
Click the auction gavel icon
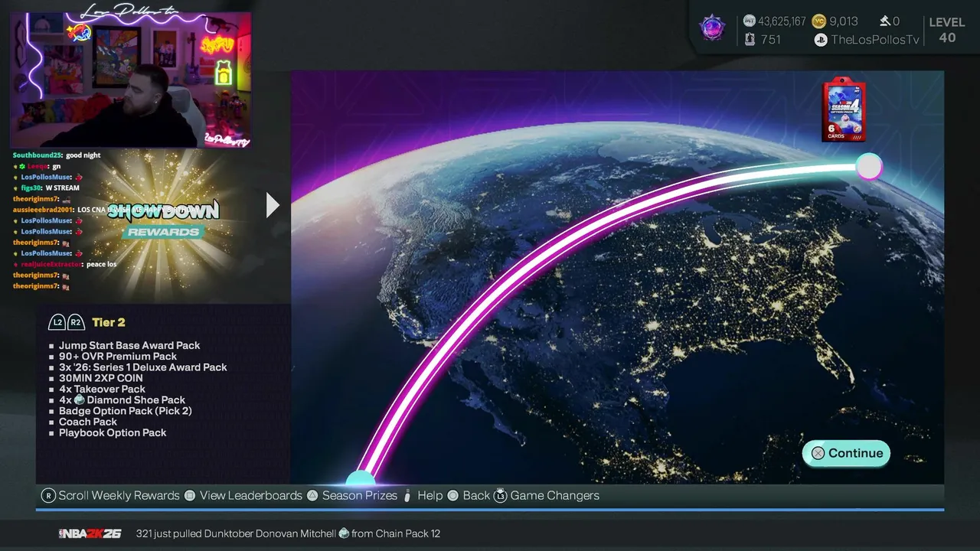[884, 21]
